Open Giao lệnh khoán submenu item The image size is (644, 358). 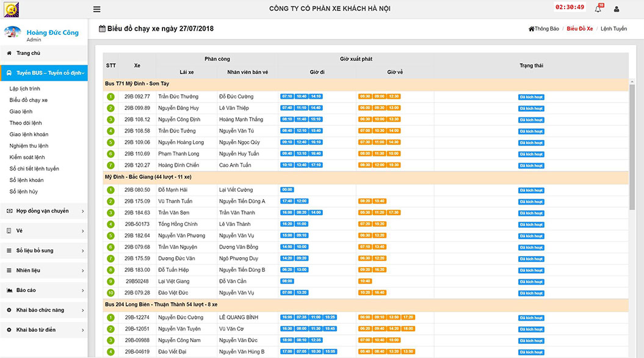(x=29, y=134)
